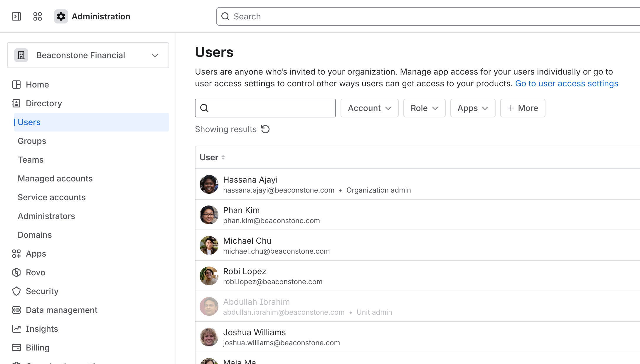Click the Insights chart icon
This screenshot has height=364, width=640.
coord(16,329)
